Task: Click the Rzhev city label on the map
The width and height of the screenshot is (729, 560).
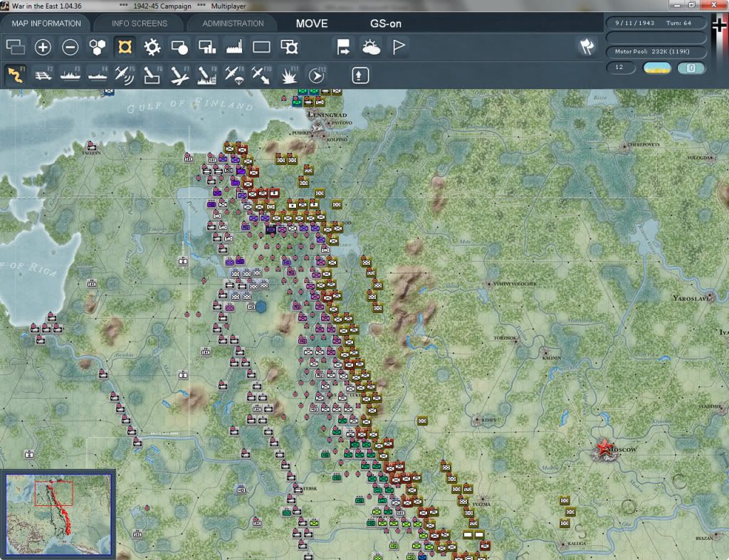Action: pos(488,420)
